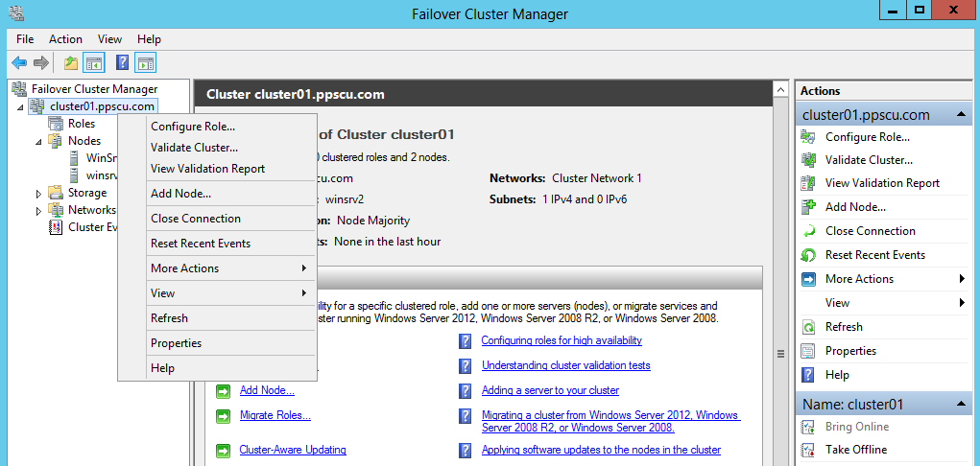
Task: Click the blue Help toolbar icon
Action: (x=123, y=62)
